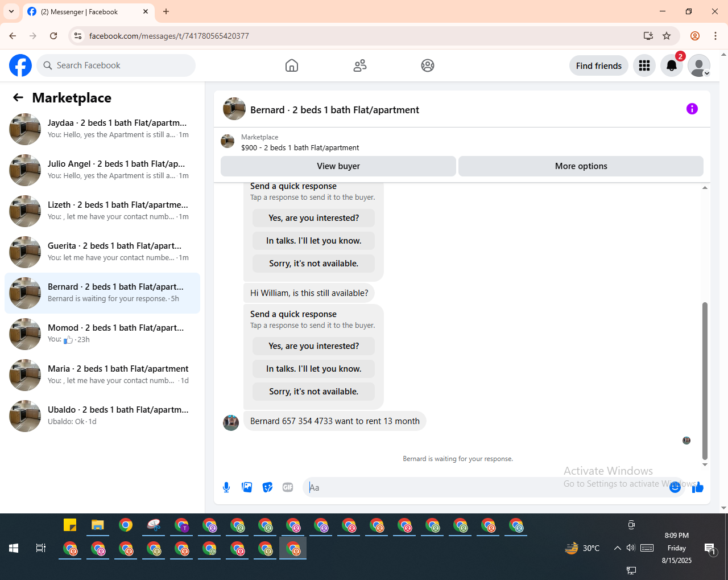Send a thumbs-up like
This screenshot has height=580, width=728.
698,487
